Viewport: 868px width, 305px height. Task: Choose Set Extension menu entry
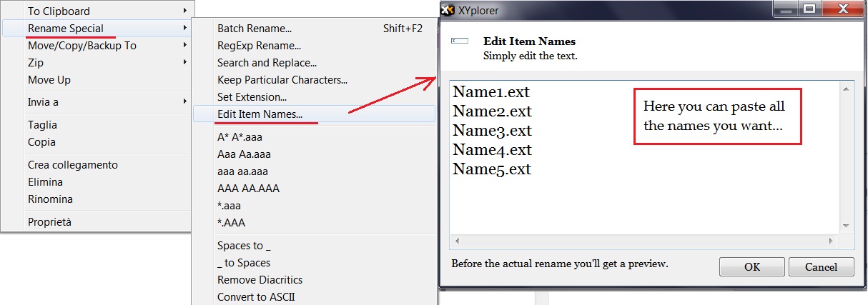pyautogui.click(x=252, y=96)
